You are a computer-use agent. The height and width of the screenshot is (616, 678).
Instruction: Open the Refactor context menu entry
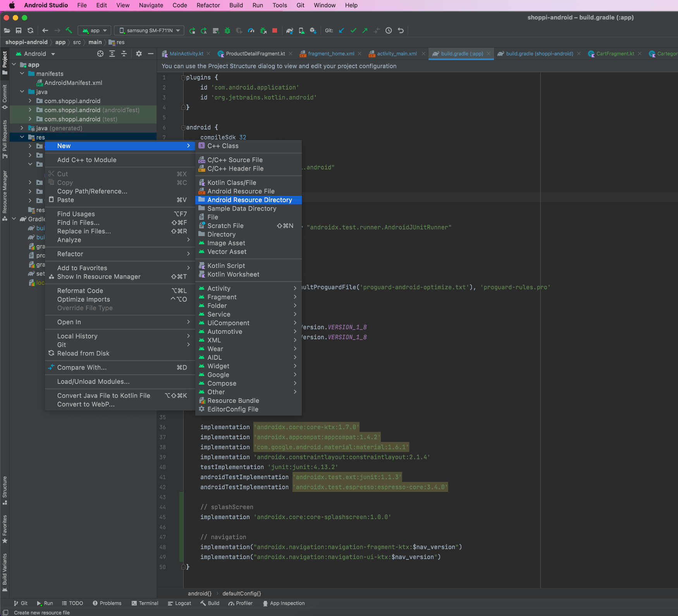tap(120, 254)
